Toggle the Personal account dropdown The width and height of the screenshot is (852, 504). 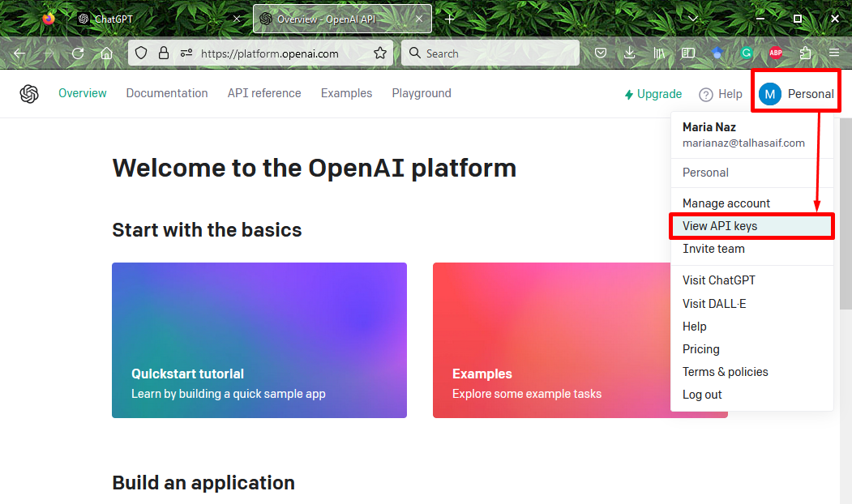795,94
